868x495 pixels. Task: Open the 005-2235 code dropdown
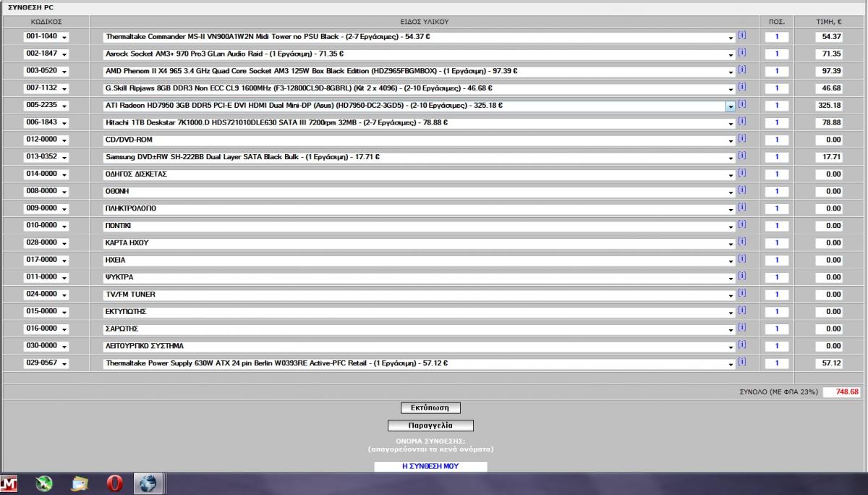pyautogui.click(x=46, y=106)
